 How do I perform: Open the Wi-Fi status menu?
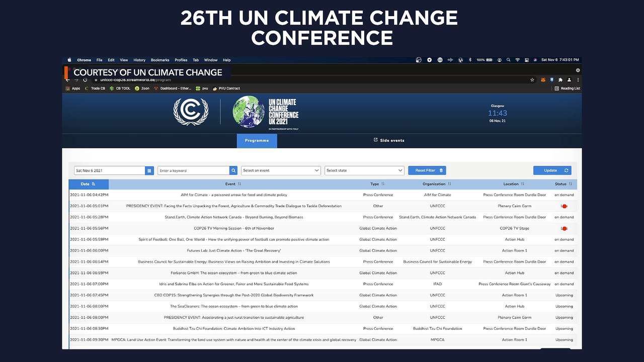517,60
